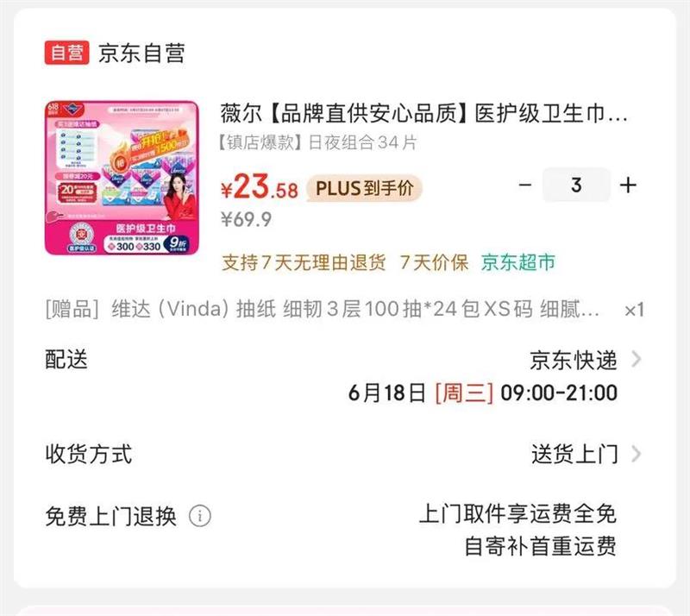Tap 支持7天无理由退货 service tag
Viewport: 690px width, 616px height.
pos(304,262)
